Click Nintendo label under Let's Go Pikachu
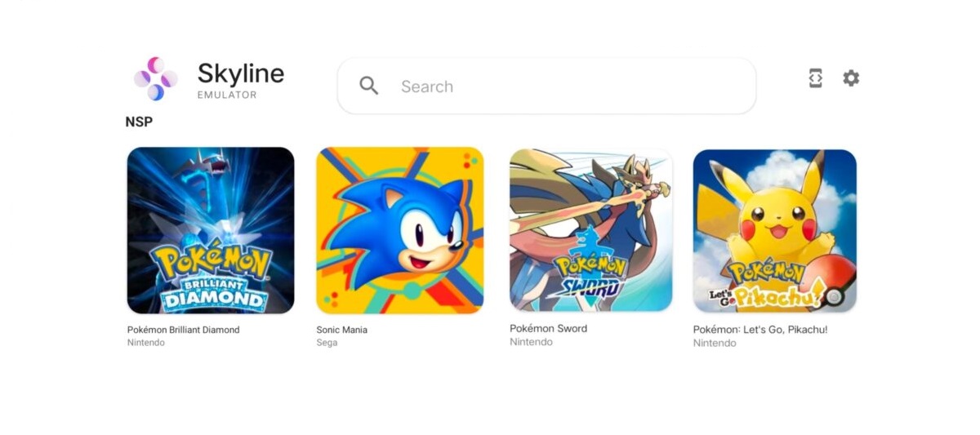This screenshot has width=980, height=435. (x=715, y=343)
